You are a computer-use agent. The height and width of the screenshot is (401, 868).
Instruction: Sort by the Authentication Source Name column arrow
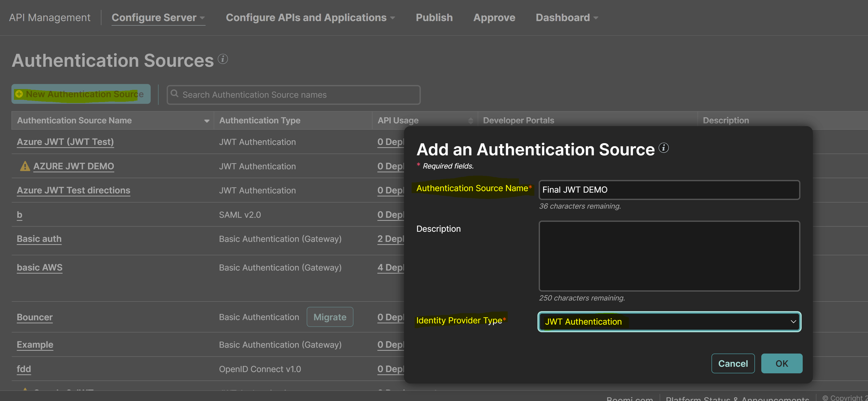207,121
